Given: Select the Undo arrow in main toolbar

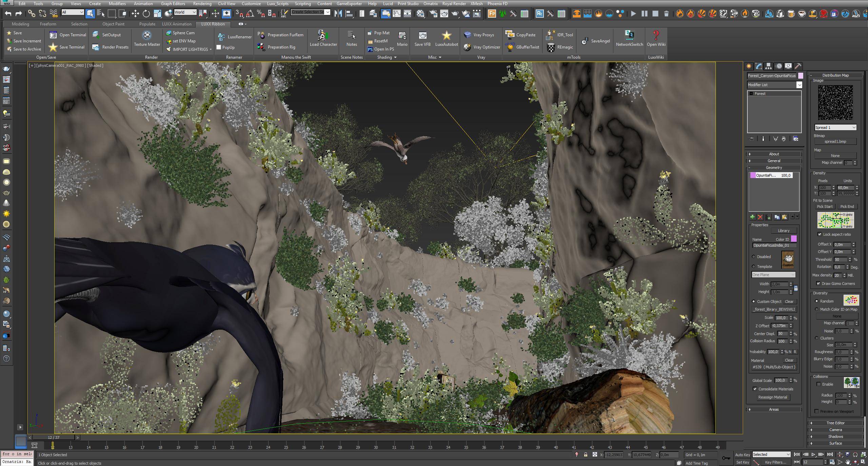Looking at the screenshot, I should [x=8, y=14].
